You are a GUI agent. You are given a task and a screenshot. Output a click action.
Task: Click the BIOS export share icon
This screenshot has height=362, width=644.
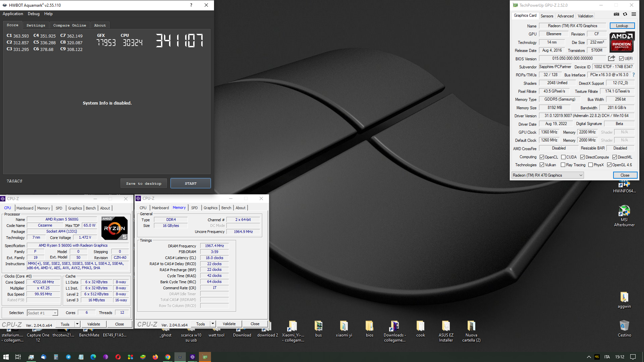click(611, 58)
